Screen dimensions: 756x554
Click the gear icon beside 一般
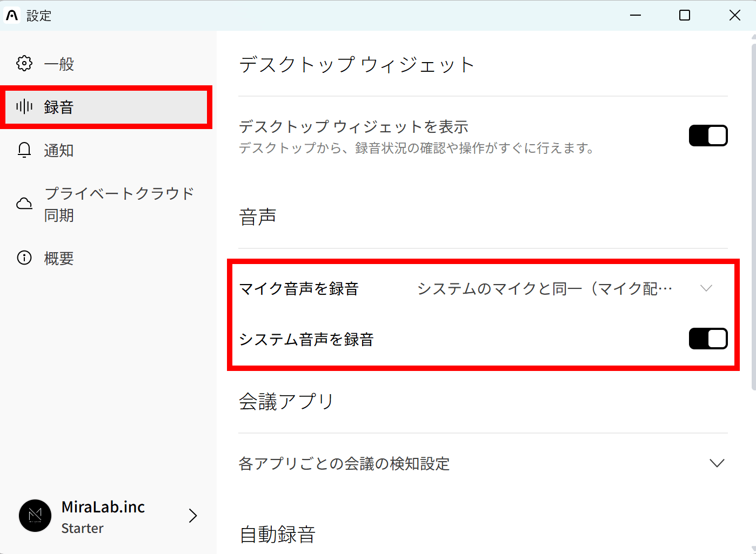click(24, 64)
